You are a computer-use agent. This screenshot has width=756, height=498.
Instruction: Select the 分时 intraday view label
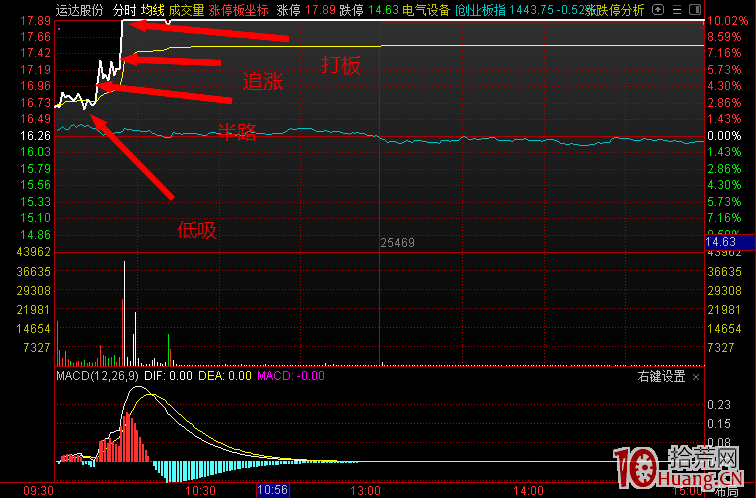(124, 10)
